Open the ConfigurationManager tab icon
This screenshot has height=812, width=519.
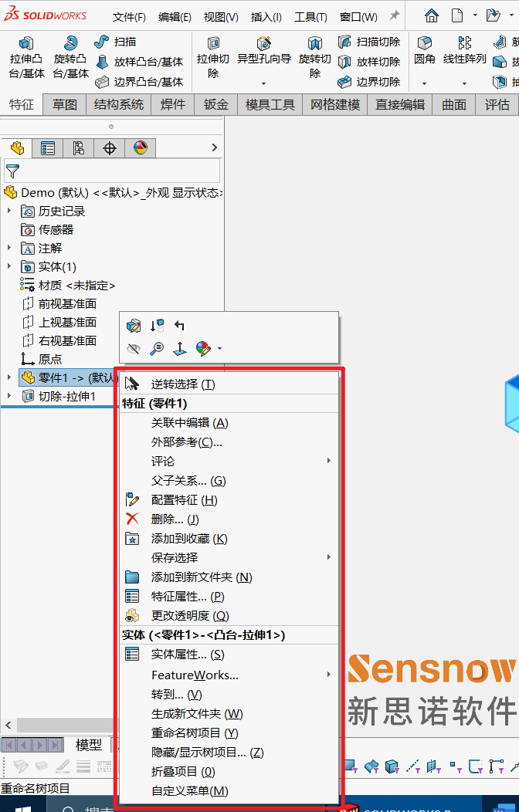tap(78, 148)
